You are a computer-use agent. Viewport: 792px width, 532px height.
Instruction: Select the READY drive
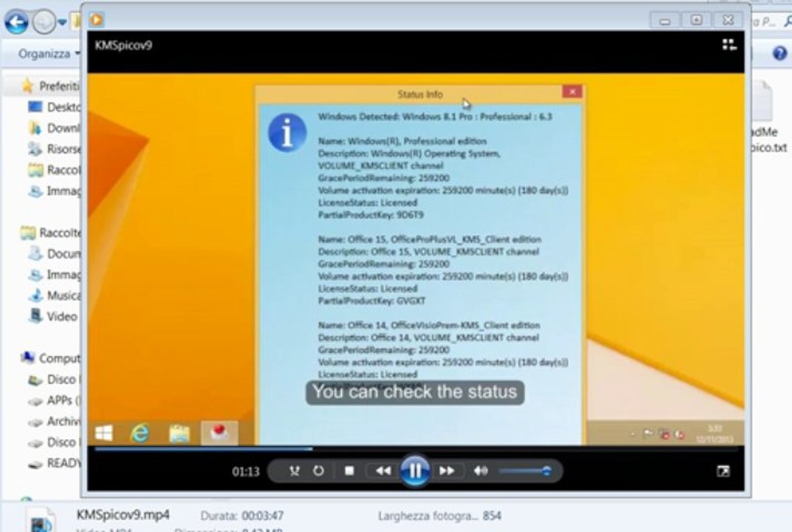pos(54,463)
